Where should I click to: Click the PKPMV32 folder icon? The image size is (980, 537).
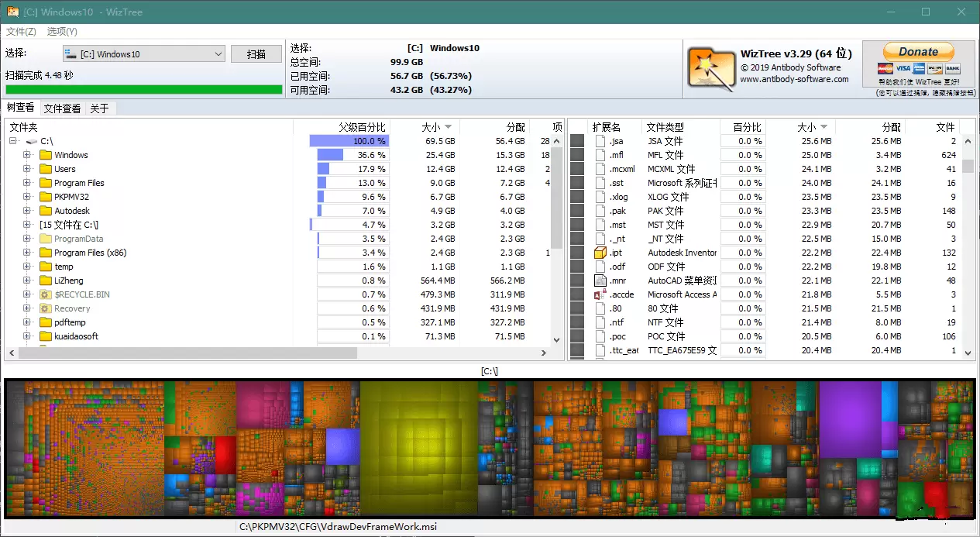[46, 197]
